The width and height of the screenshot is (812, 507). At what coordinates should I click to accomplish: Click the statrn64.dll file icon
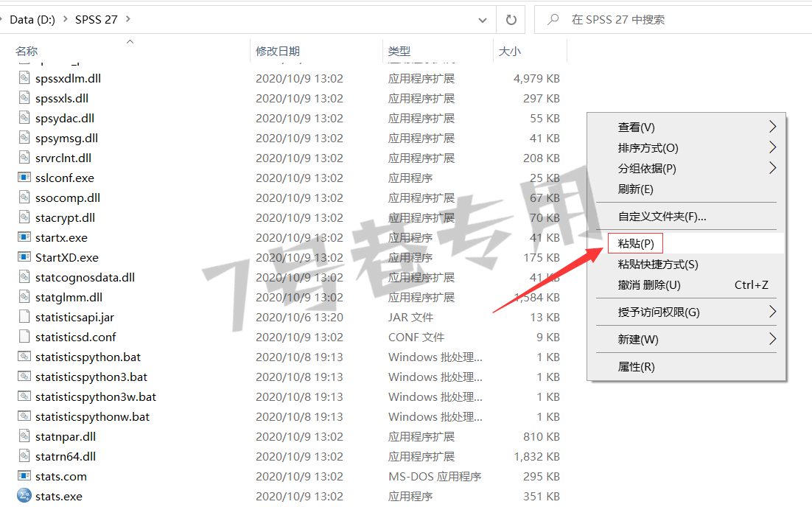24,456
